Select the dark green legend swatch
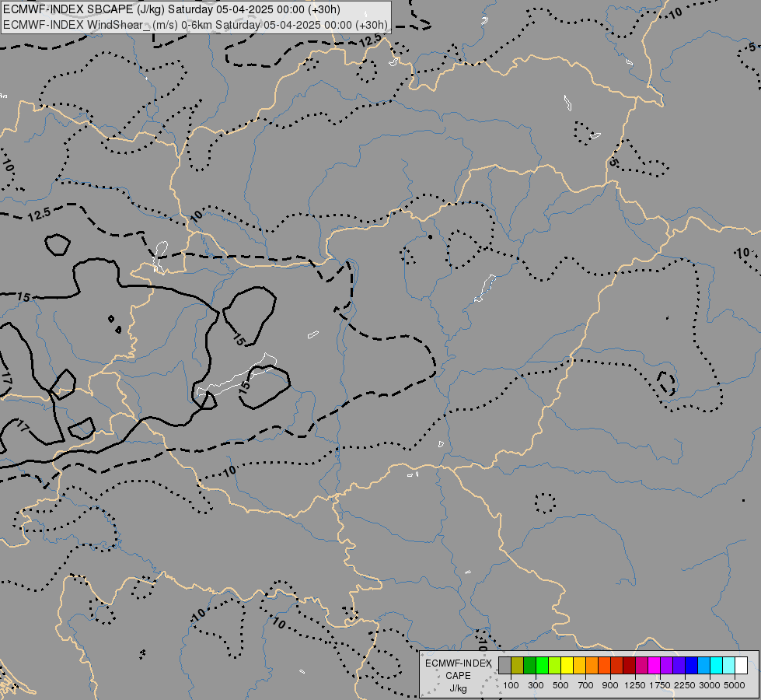 click(x=529, y=665)
